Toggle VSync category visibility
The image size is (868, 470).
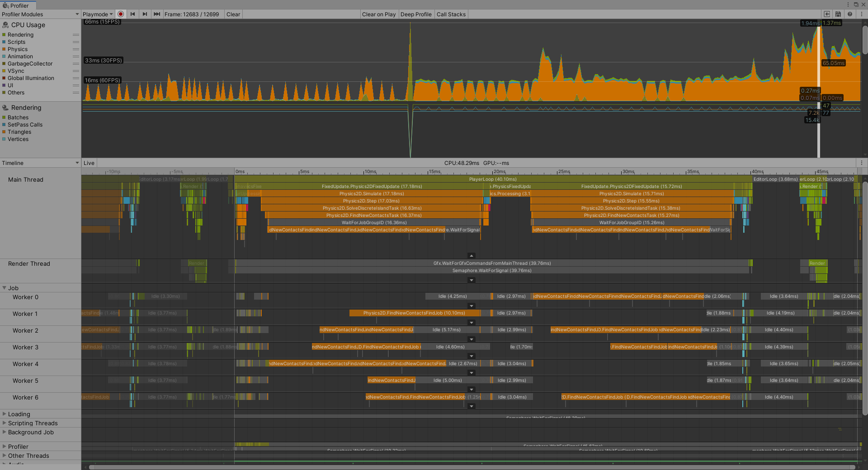pyautogui.click(x=4, y=71)
